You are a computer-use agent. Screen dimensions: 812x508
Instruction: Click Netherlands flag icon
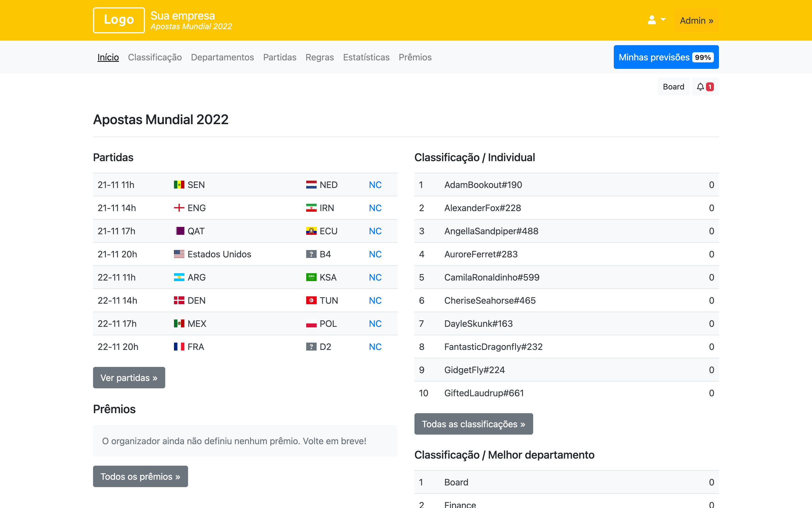click(x=311, y=185)
